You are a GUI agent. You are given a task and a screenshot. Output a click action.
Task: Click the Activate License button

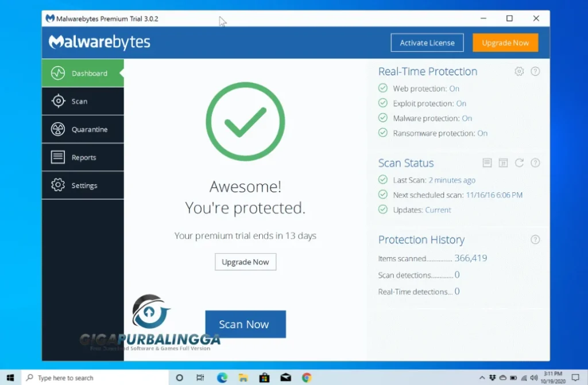tap(427, 42)
